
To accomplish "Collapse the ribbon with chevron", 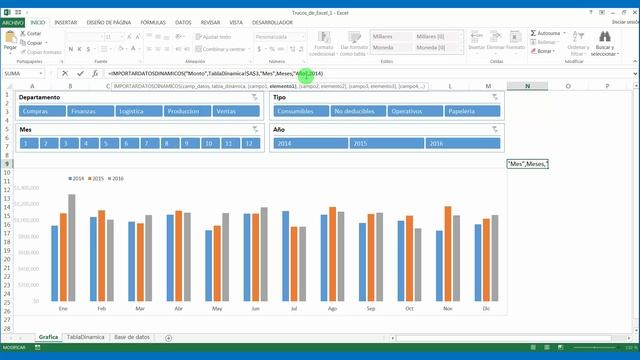I will 635,61.
